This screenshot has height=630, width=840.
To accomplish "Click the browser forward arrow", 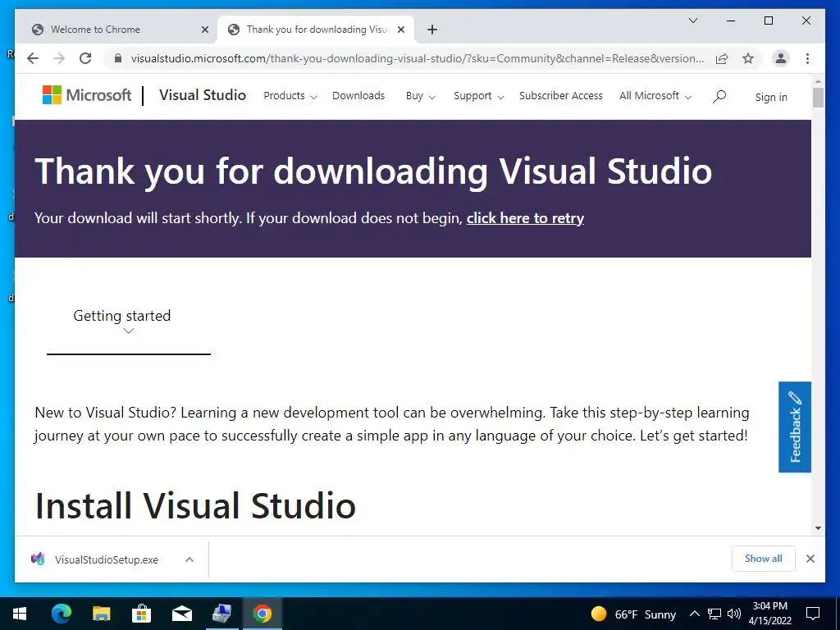I will pyautogui.click(x=59, y=58).
